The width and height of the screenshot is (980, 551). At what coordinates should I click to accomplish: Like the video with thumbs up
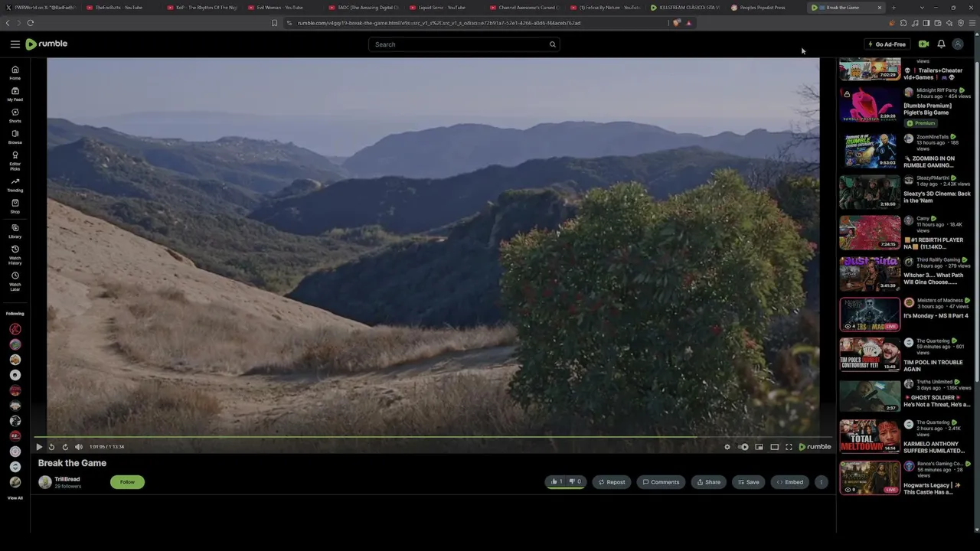click(557, 482)
